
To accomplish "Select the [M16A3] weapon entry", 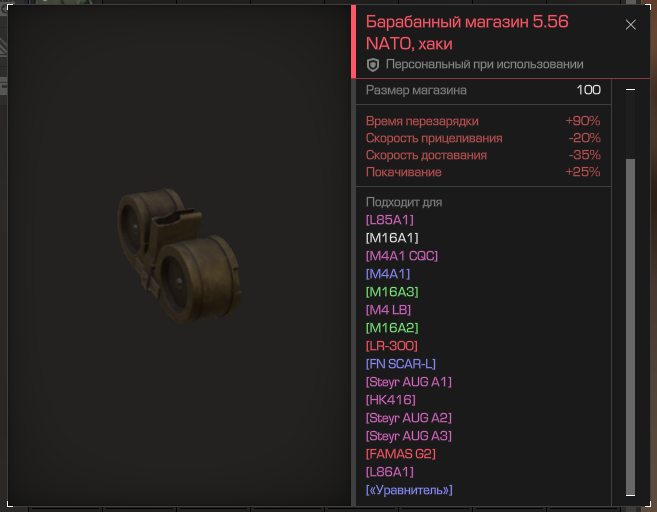I will [392, 292].
